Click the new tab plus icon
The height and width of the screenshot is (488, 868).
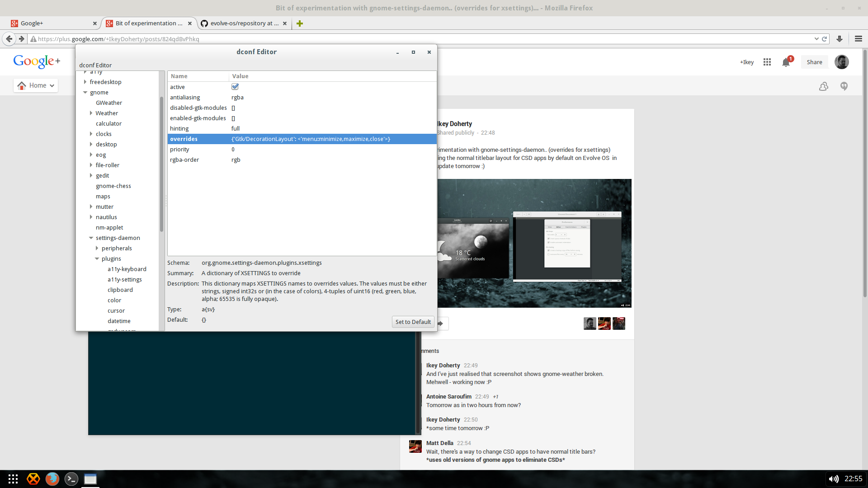(299, 23)
